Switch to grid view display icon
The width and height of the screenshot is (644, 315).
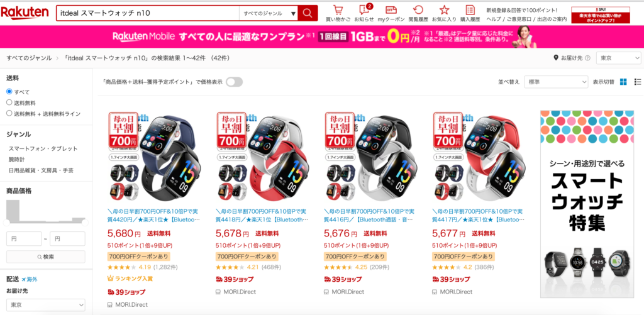(x=623, y=82)
